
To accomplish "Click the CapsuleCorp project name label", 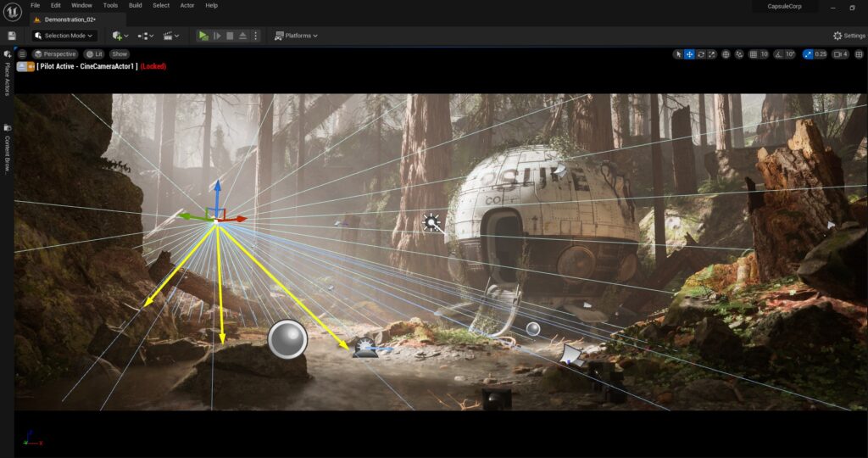I will pos(784,6).
